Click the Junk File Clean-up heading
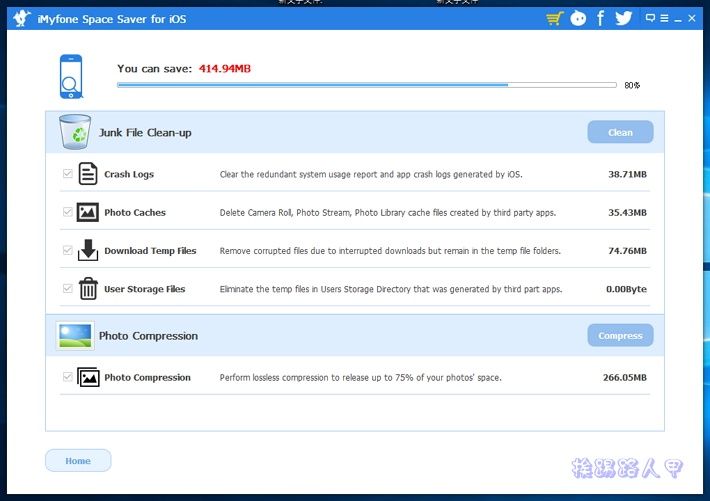The image size is (710, 501). (145, 133)
